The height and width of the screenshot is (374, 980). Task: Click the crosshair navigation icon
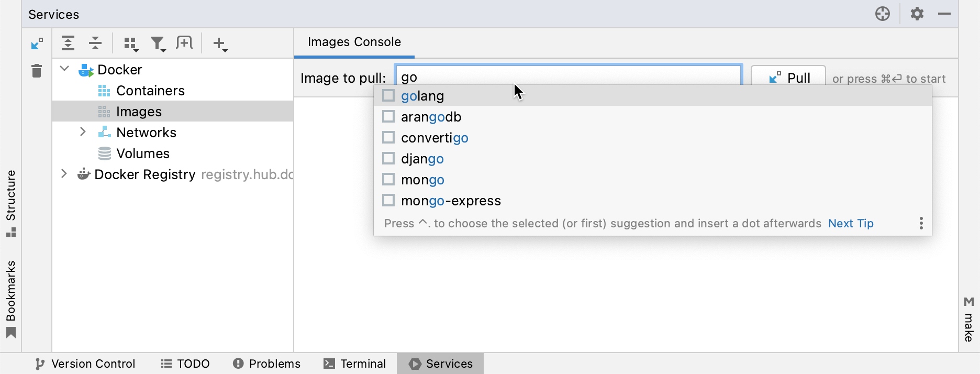pos(882,14)
